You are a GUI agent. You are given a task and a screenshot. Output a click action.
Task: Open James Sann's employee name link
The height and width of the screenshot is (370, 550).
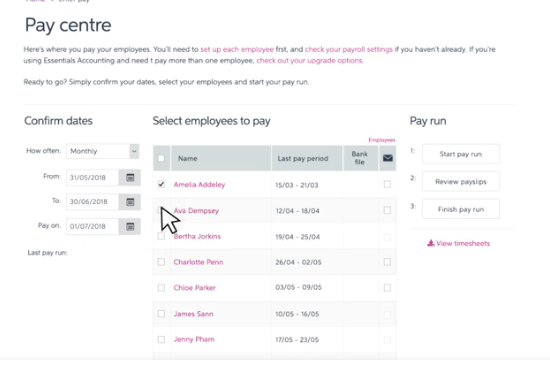[x=193, y=314]
